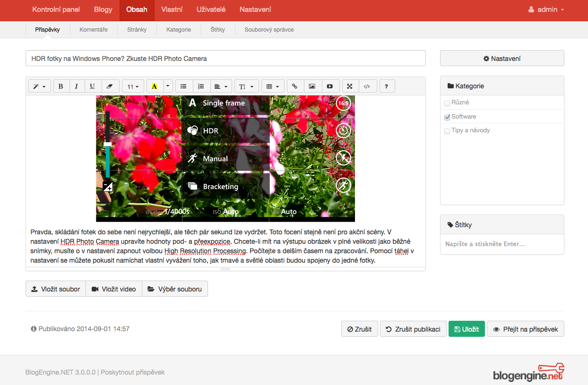Viewport: 588px width, 385px height.
Task: Insert an unordered bullet list
Action: (x=183, y=86)
